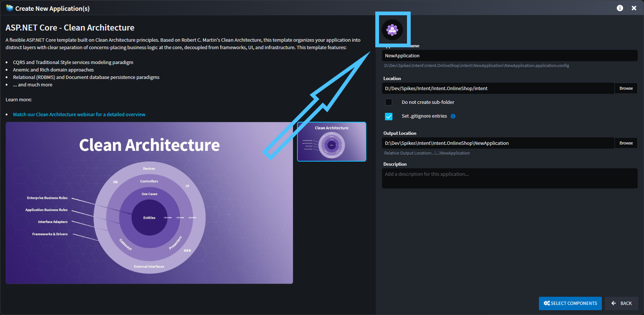Click the Select Components button
Viewport: 644px width, 315px height.
click(570, 303)
